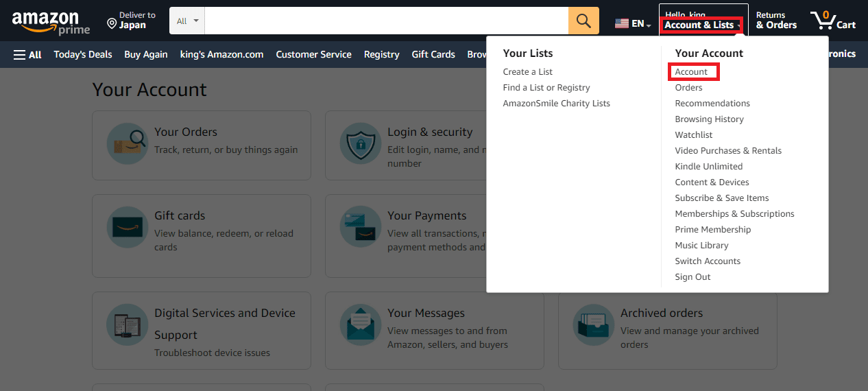Select Create a List
This screenshot has height=391, width=868.
pos(528,72)
